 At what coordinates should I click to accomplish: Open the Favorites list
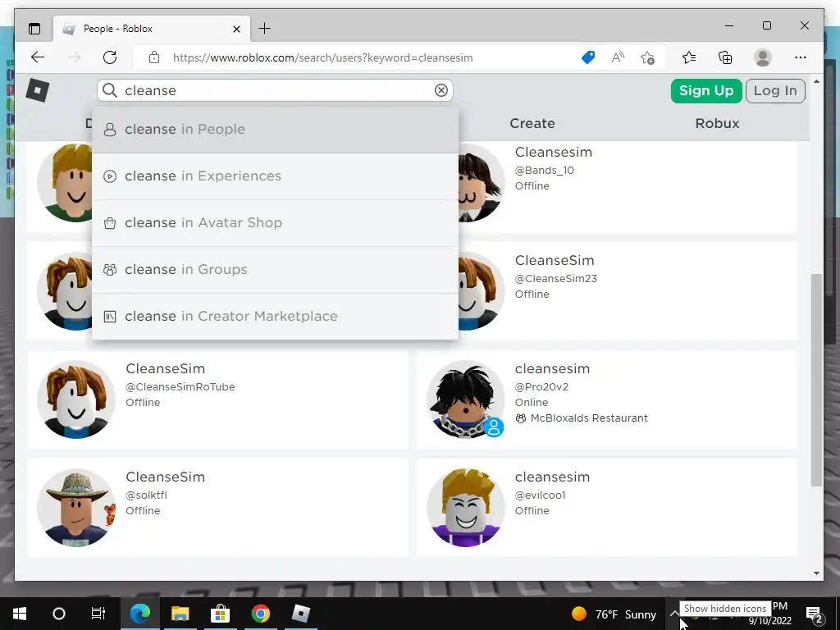689,57
